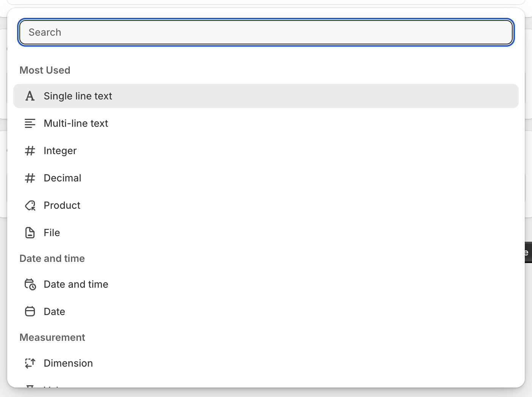Click the dimension arrows icon

(x=30, y=363)
